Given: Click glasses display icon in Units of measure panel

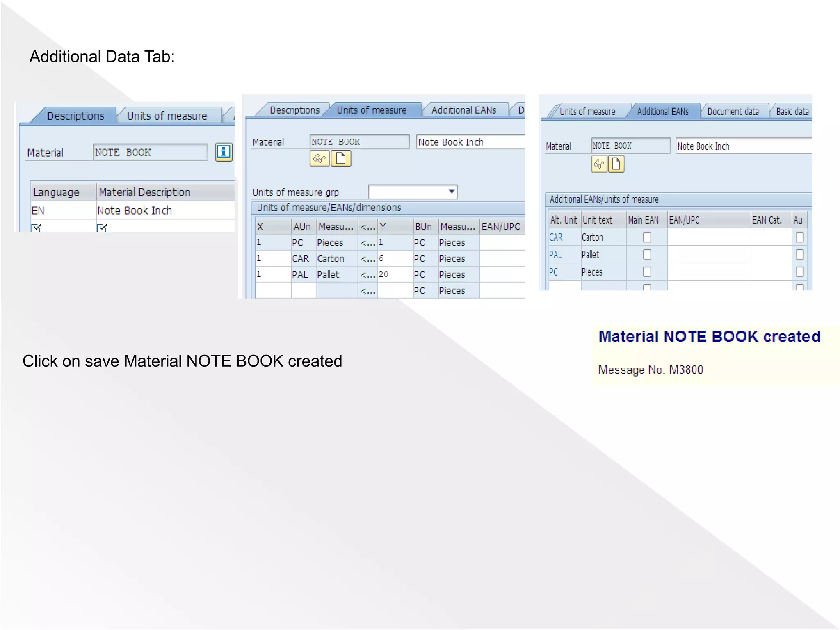Looking at the screenshot, I should 320,158.
